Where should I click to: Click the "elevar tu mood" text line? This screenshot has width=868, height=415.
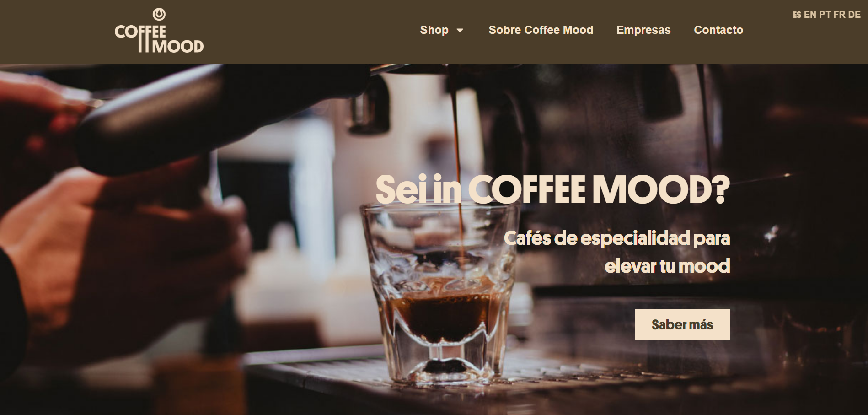pos(667,266)
